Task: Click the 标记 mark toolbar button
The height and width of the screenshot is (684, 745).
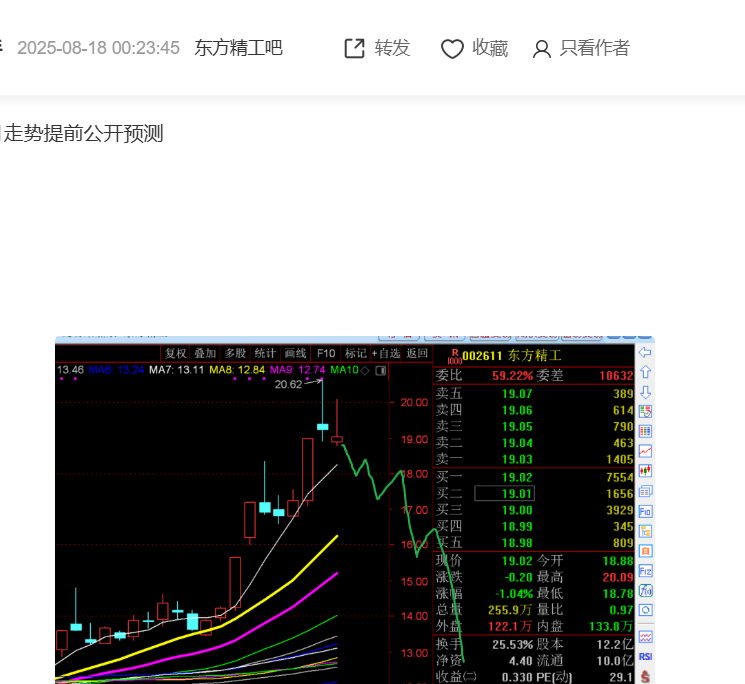Action: [355, 353]
